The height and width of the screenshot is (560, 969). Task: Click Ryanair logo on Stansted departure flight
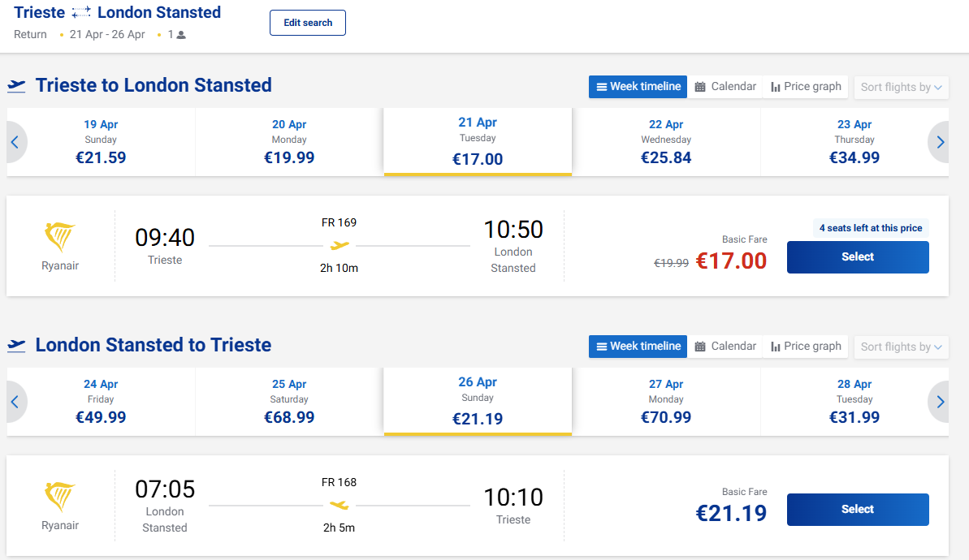point(60,498)
